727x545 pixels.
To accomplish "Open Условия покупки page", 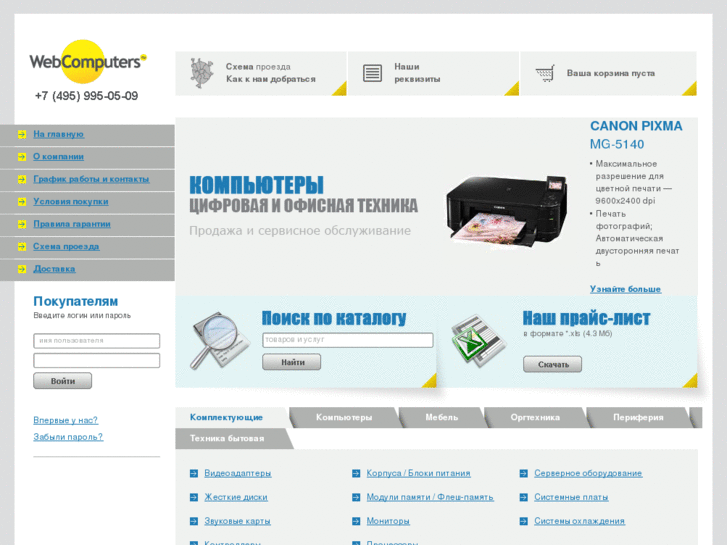I will coord(70,201).
